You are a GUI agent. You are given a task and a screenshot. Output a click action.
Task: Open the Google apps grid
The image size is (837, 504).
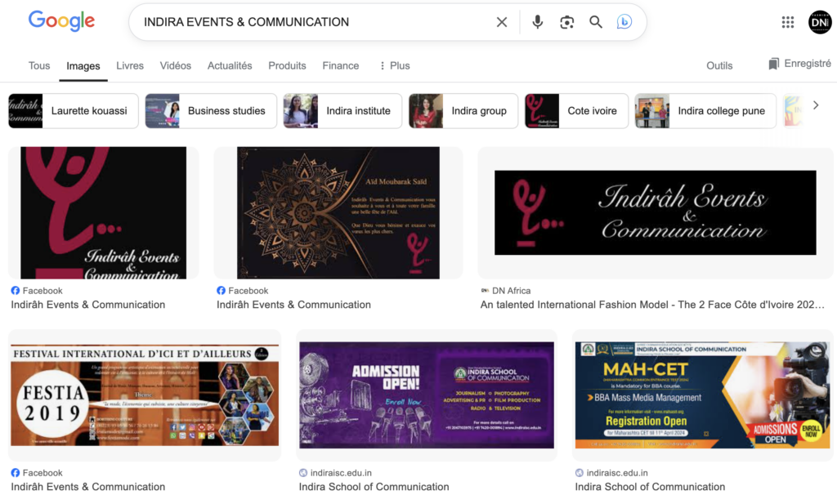tap(788, 22)
